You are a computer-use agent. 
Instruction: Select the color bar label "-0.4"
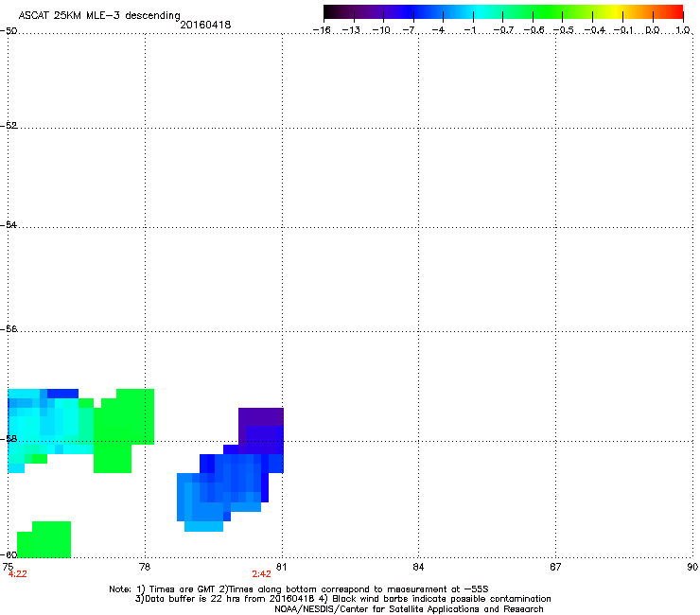[595, 30]
